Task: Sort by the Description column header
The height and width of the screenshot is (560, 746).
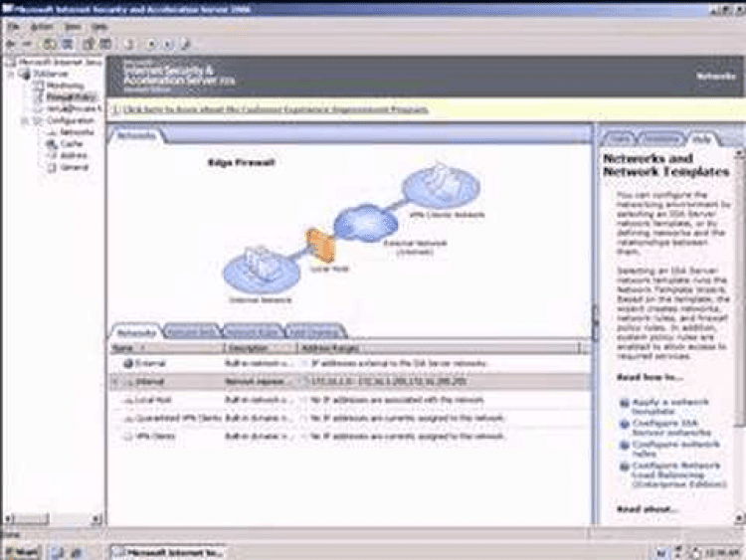Action: [x=261, y=348]
